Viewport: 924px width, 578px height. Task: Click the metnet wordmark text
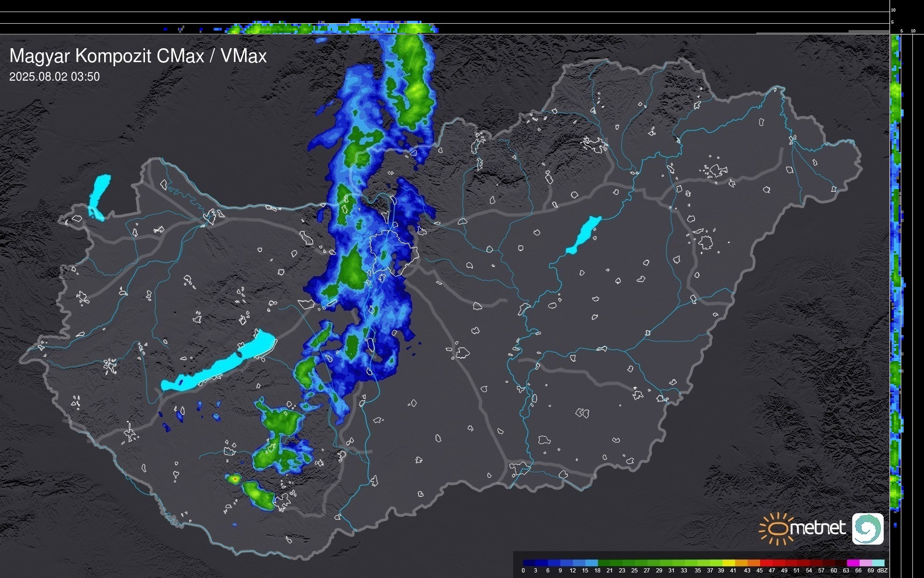tap(817, 528)
